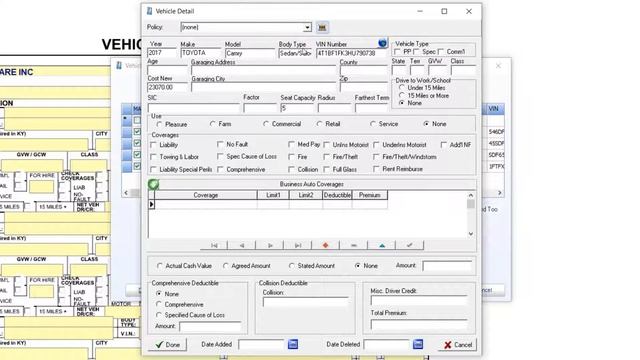Image resolution: width=640 pixels, height=360 pixels.
Task: Enable the Unins Motorist checkbox
Action: 327,145
